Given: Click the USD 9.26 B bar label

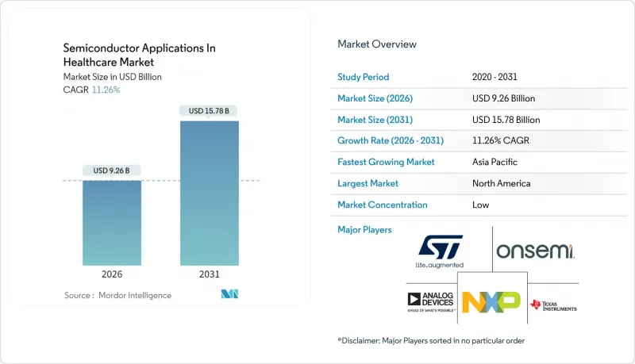Looking at the screenshot, I should (x=112, y=171).
